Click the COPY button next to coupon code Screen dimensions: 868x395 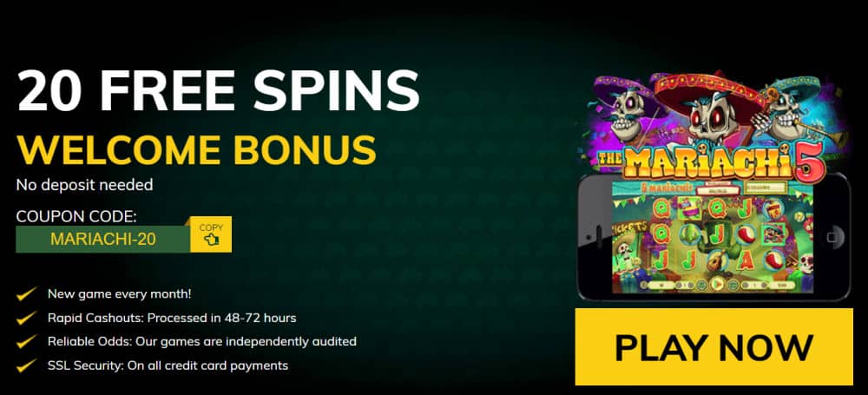(x=211, y=234)
